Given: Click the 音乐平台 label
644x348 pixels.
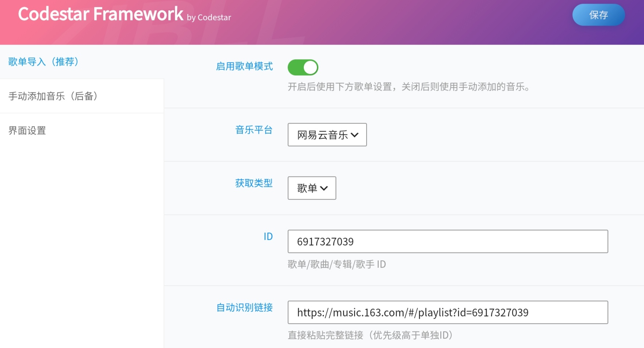Looking at the screenshot, I should [x=254, y=130].
